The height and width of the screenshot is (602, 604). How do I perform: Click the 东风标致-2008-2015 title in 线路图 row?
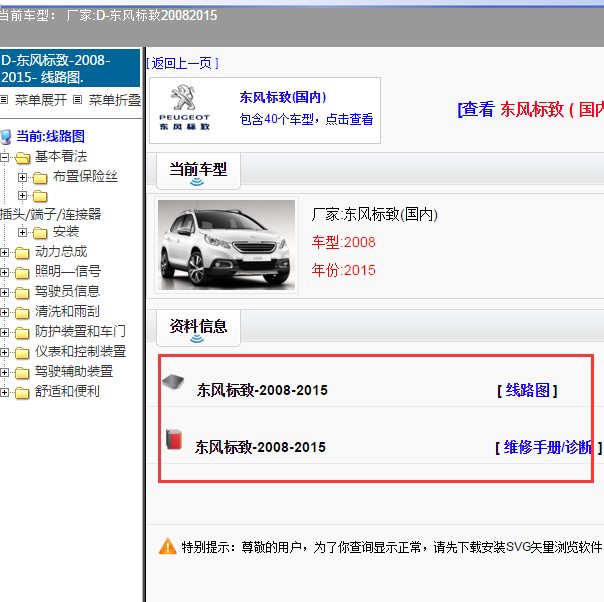point(262,391)
